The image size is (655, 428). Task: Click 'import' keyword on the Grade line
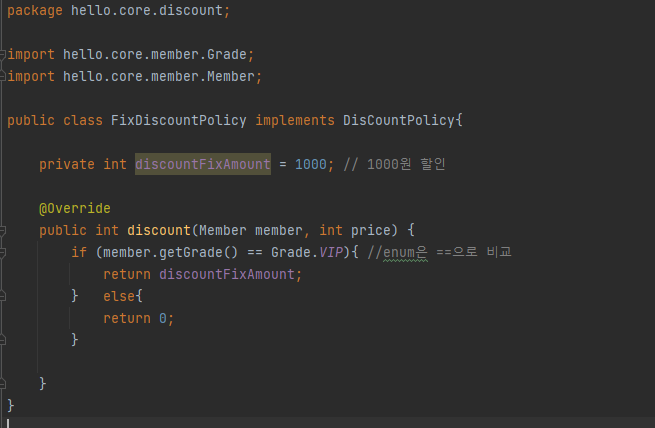[31, 55]
